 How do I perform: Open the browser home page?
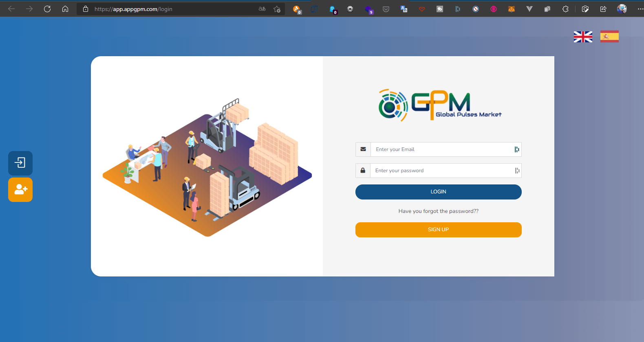coord(65,9)
